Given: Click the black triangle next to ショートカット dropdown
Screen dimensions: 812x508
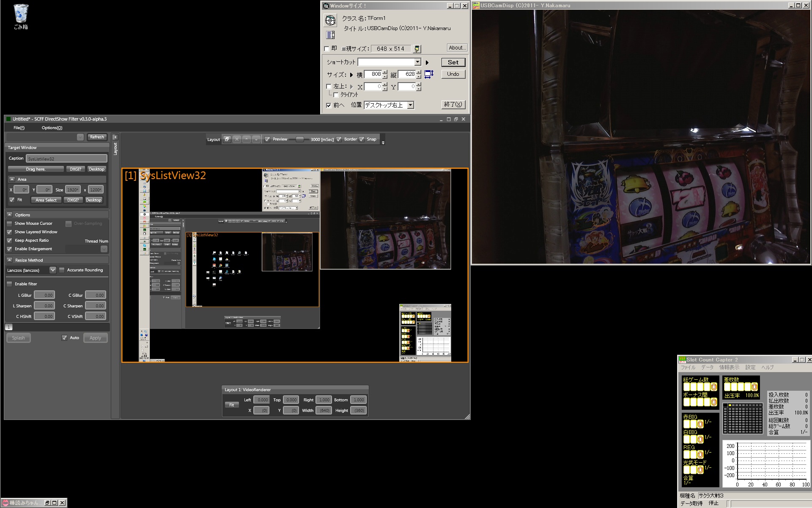Looking at the screenshot, I should tap(427, 62).
